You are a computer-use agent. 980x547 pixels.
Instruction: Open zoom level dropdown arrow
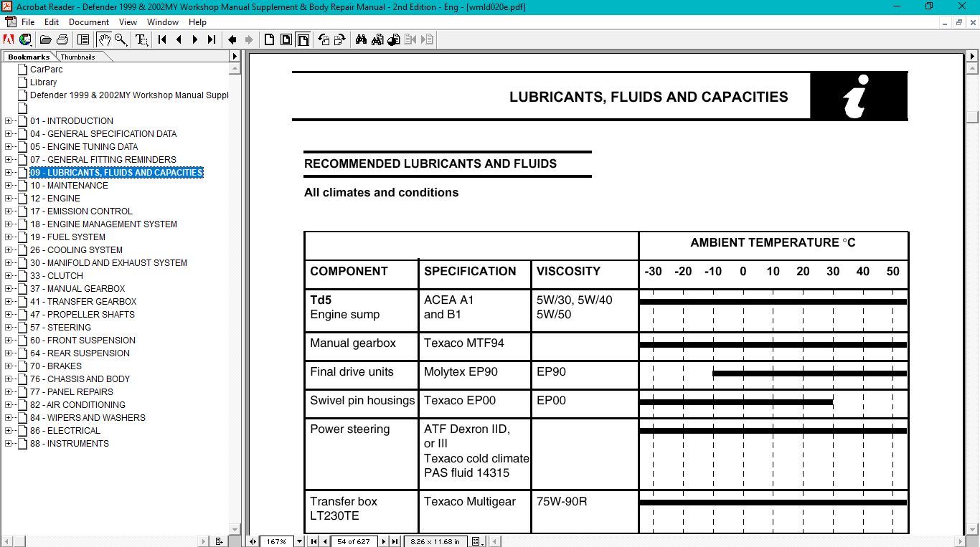(x=300, y=541)
